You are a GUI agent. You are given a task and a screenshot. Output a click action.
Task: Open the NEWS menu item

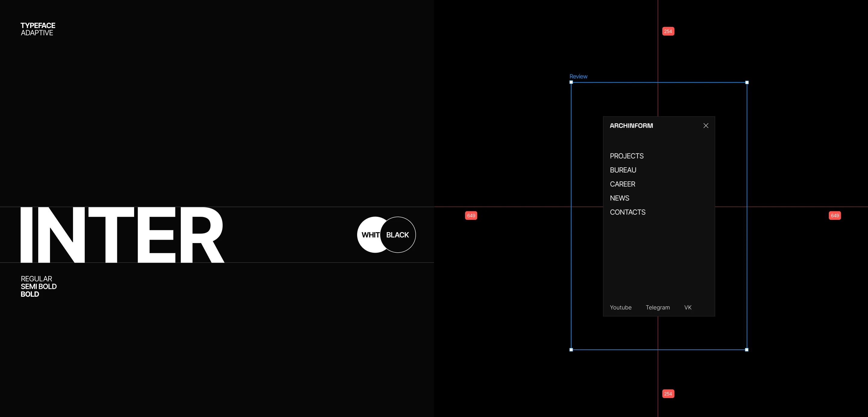pos(619,198)
